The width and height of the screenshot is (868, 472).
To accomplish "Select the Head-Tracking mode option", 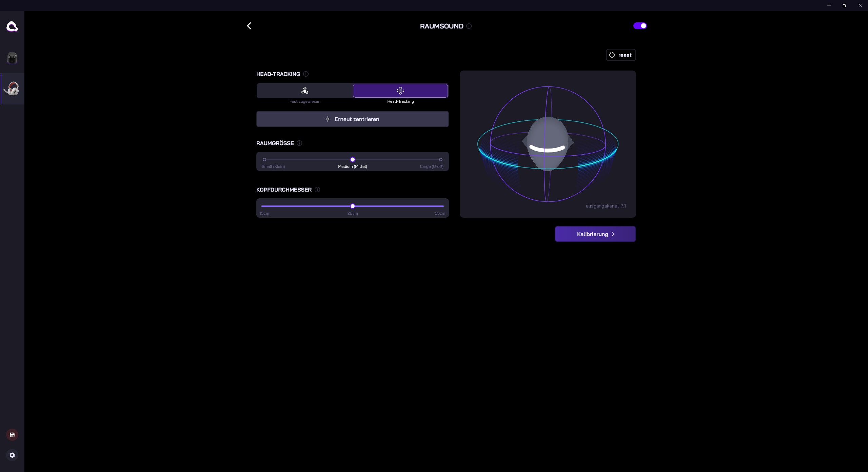I will 400,91.
